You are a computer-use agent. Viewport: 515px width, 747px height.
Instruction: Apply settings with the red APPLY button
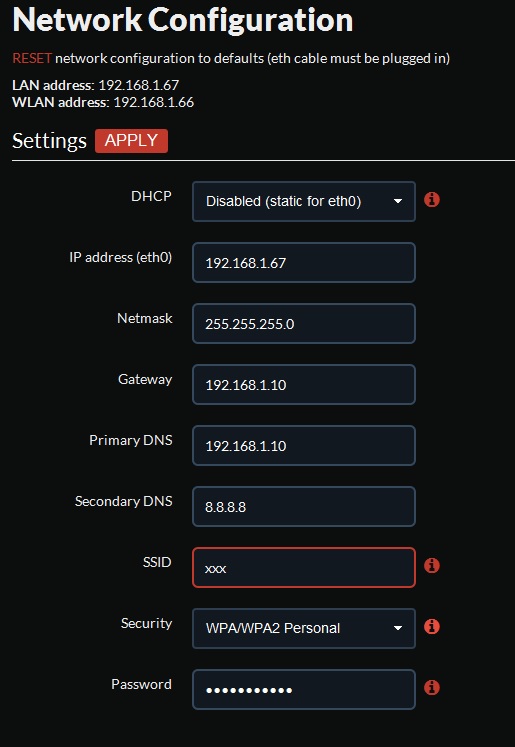pos(131,141)
